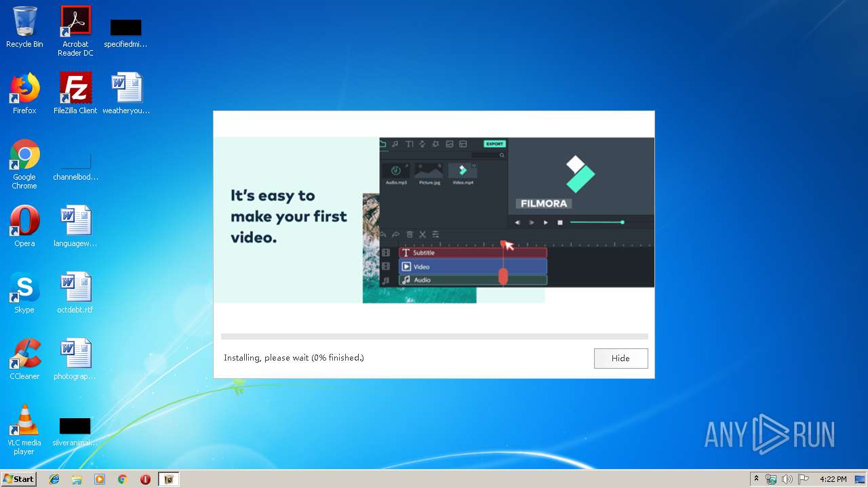Click the Filmora promo banner image
868x488 pixels.
pyautogui.click(x=434, y=220)
